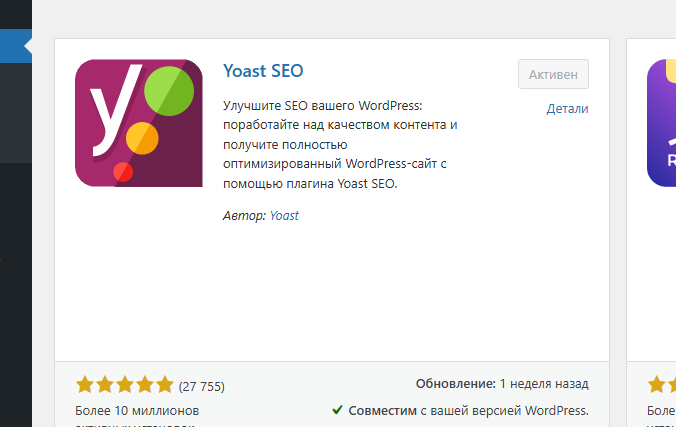Click the Более 10 миллионов installs text
The height and width of the screenshot is (427, 676).
(138, 411)
